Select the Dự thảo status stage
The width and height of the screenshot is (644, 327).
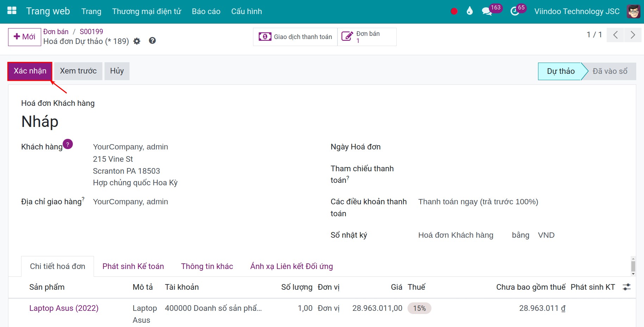[561, 71]
